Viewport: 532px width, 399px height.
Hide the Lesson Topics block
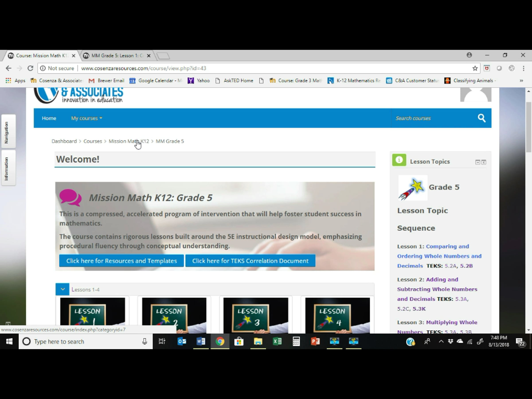[x=477, y=162]
